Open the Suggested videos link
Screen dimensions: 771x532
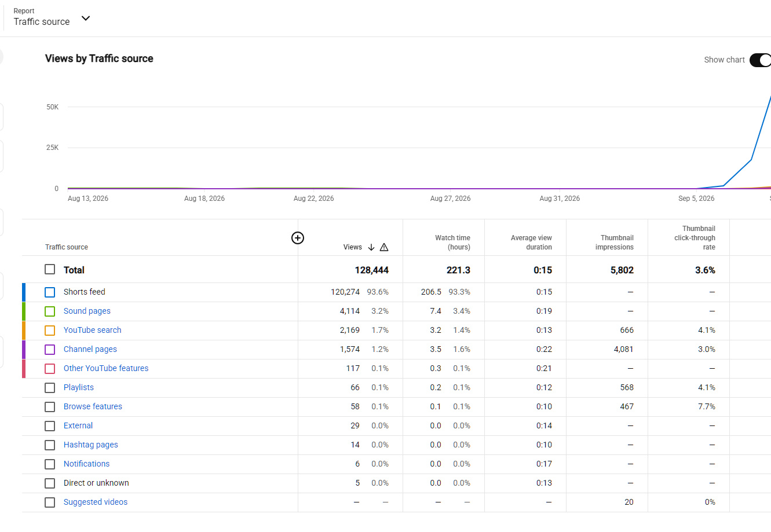[96, 502]
